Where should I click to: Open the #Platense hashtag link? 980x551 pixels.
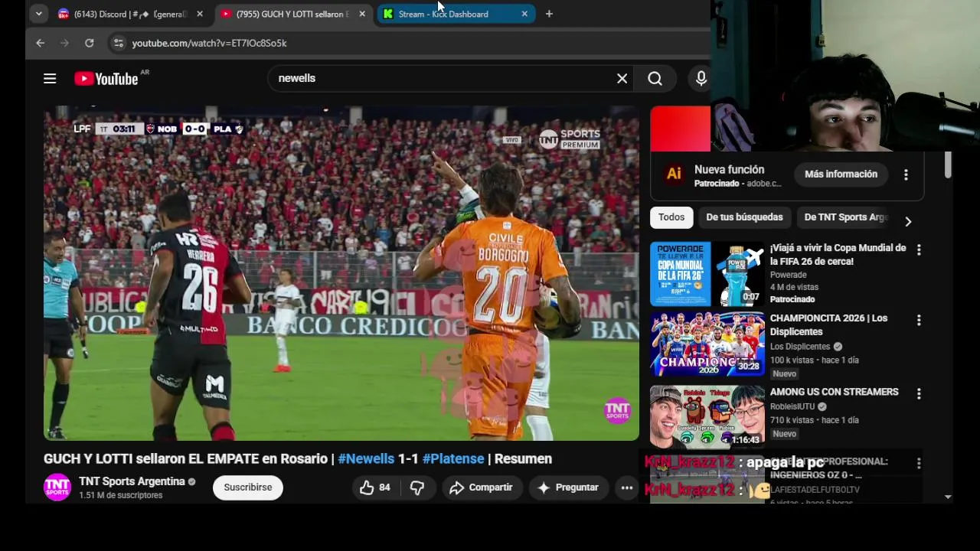pos(453,458)
